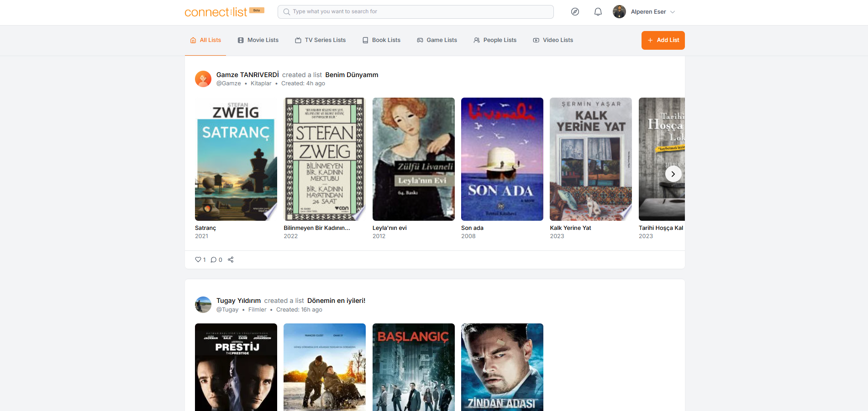The height and width of the screenshot is (411, 868).
Task: Open the Leyla'nın Evi book cover
Action: (x=414, y=159)
